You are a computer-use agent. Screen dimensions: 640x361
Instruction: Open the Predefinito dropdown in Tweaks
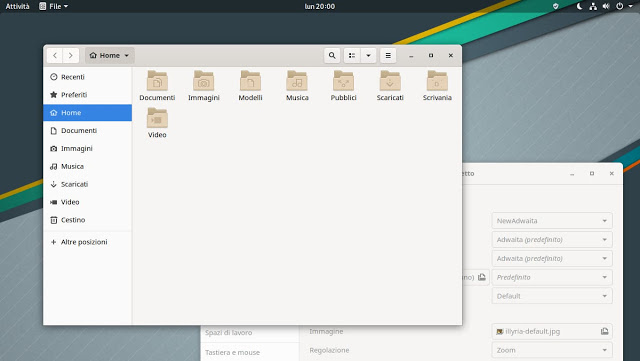pyautogui.click(x=552, y=277)
